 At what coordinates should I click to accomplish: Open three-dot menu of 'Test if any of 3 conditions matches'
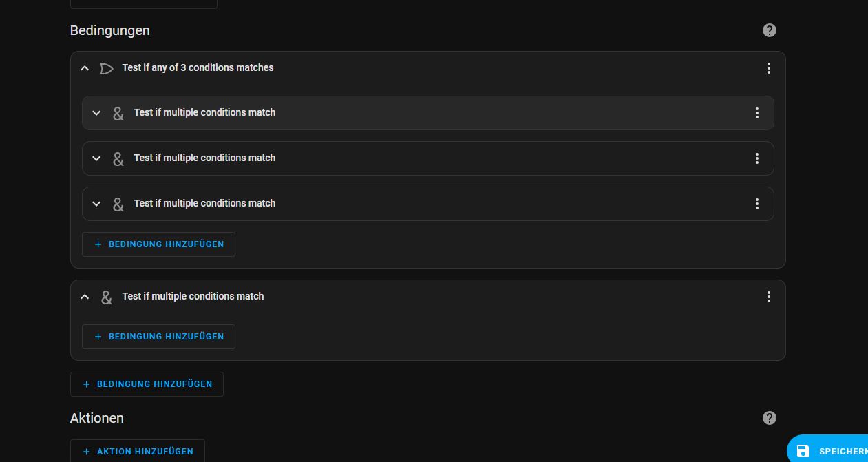click(x=769, y=68)
